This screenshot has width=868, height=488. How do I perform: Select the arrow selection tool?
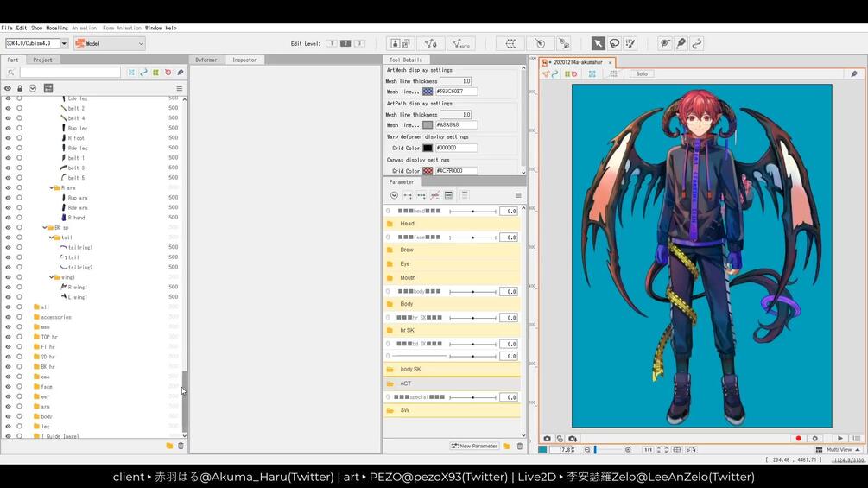[598, 43]
